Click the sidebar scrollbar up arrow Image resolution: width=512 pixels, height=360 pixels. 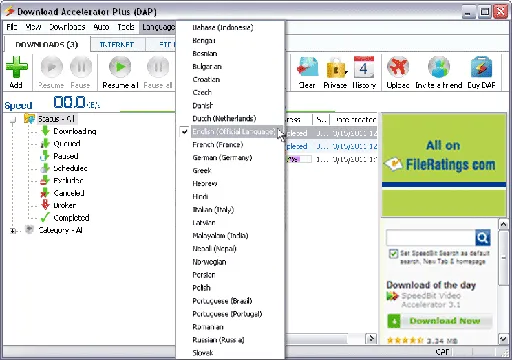[x=503, y=224]
